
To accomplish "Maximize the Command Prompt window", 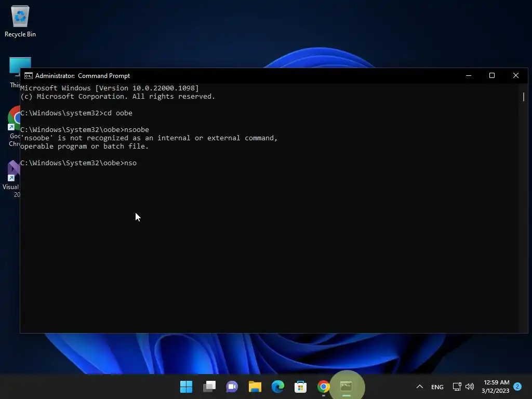I will [x=492, y=76].
